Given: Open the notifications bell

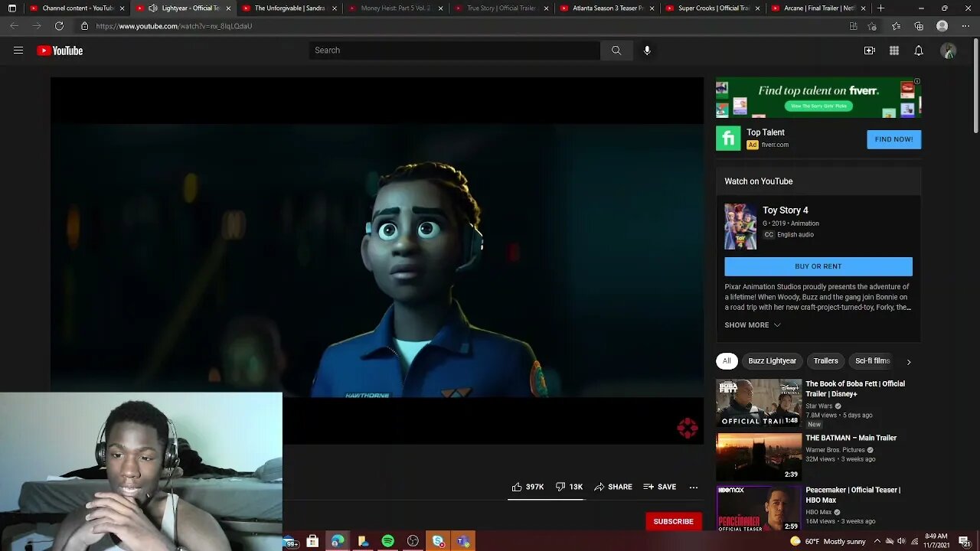Looking at the screenshot, I should tap(919, 51).
